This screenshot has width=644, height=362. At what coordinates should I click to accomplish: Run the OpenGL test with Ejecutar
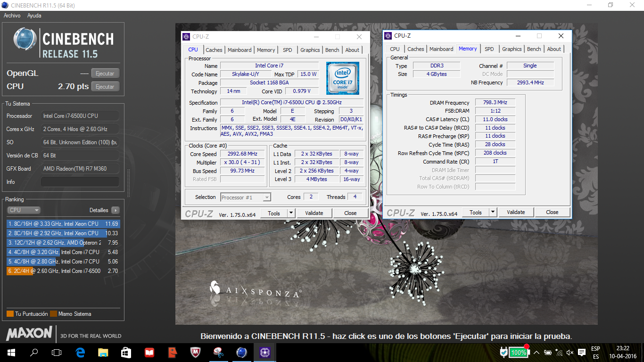105,74
